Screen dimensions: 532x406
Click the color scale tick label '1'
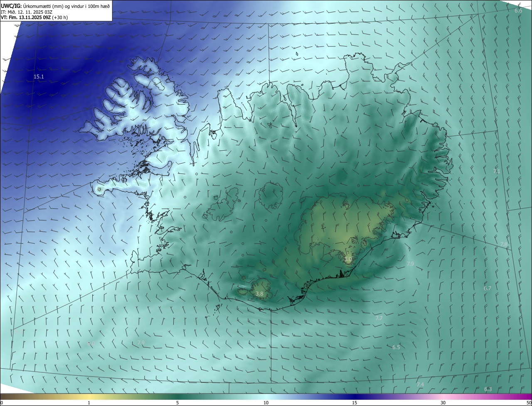tap(89, 403)
